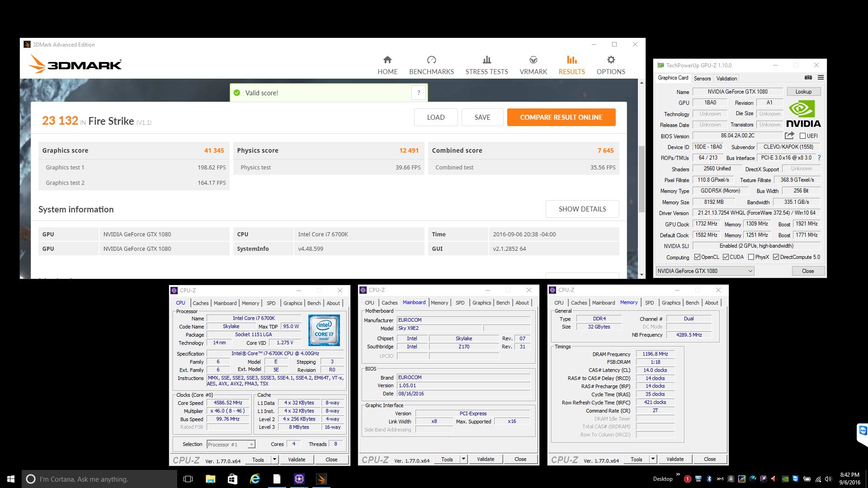868x488 pixels.
Task: Click the Lookup button in GPU-Z
Action: coord(803,92)
